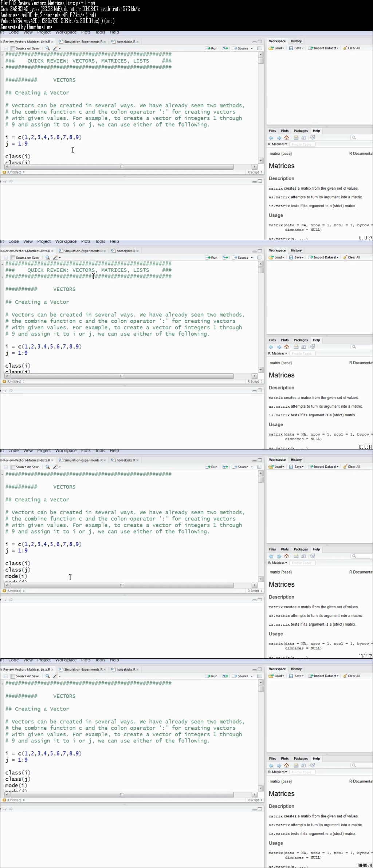373x868 pixels.
Task: Open the Import Dataset dropdown in the 00:01:37 frame
Action: point(323,48)
